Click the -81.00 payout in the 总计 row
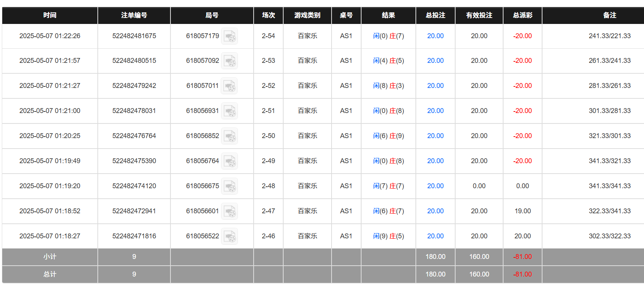 point(522,274)
